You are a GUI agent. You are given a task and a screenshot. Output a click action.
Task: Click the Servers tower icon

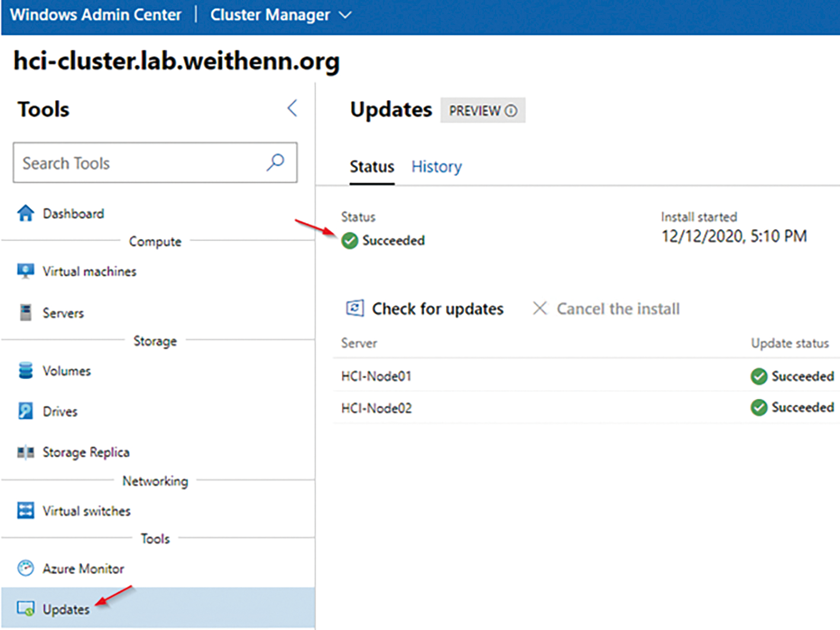[x=25, y=312]
